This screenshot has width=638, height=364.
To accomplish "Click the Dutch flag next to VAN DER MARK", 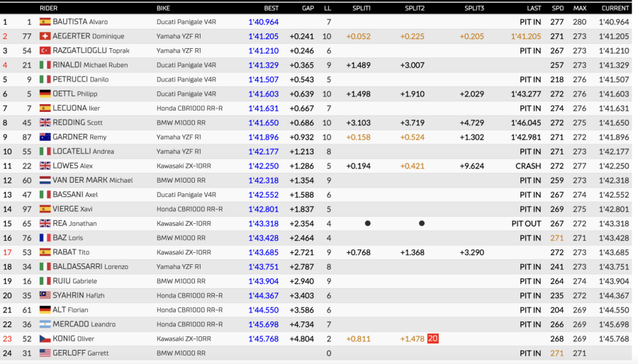I will pyautogui.click(x=45, y=181).
